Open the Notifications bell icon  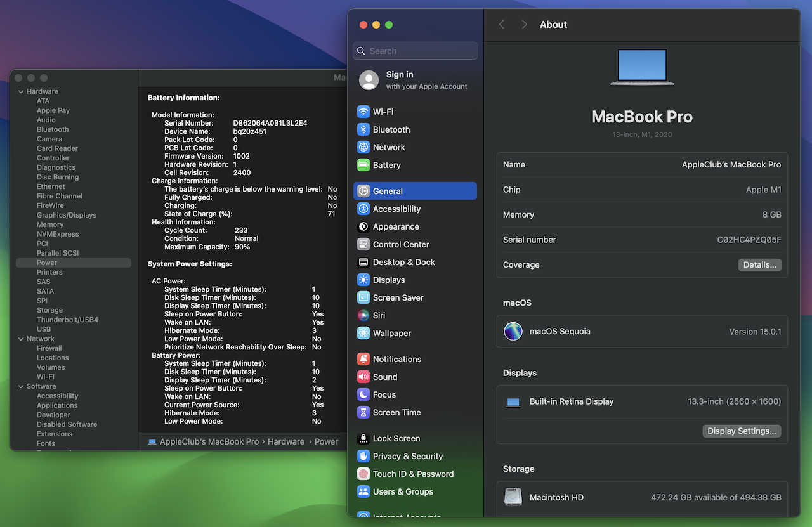coord(363,359)
